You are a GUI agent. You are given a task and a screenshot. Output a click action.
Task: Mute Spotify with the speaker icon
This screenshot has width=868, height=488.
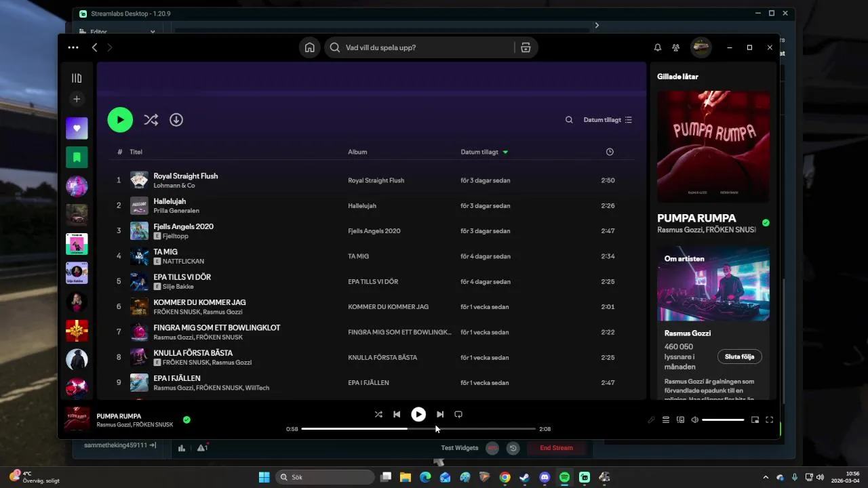pyautogui.click(x=694, y=420)
